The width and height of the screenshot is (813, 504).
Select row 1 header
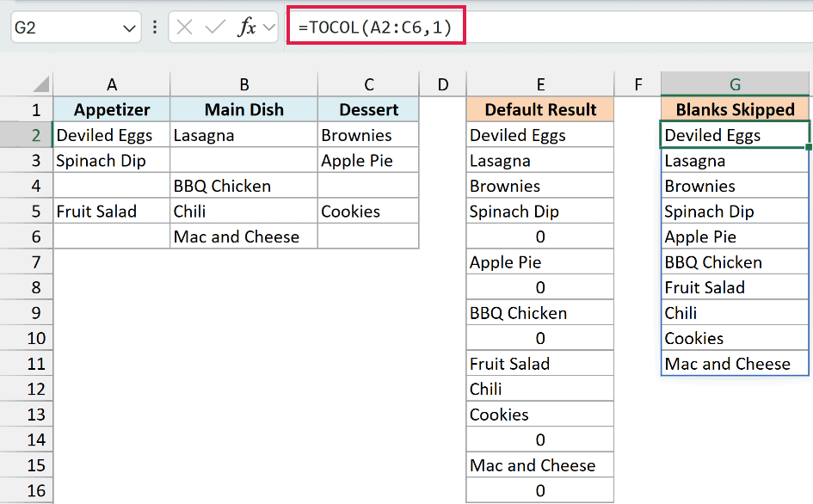(27, 109)
